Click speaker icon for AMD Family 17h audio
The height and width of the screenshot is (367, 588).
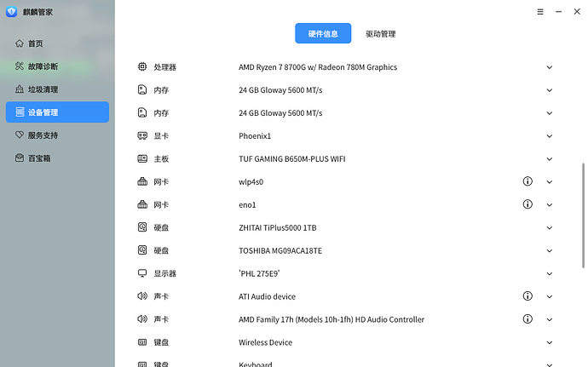(142, 319)
